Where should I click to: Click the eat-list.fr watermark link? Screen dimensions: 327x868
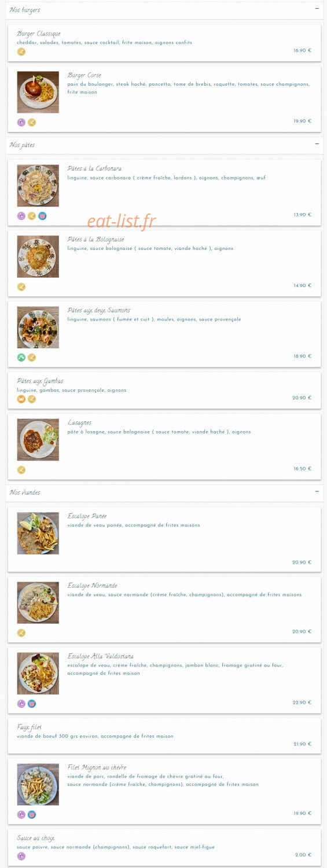pos(122,220)
